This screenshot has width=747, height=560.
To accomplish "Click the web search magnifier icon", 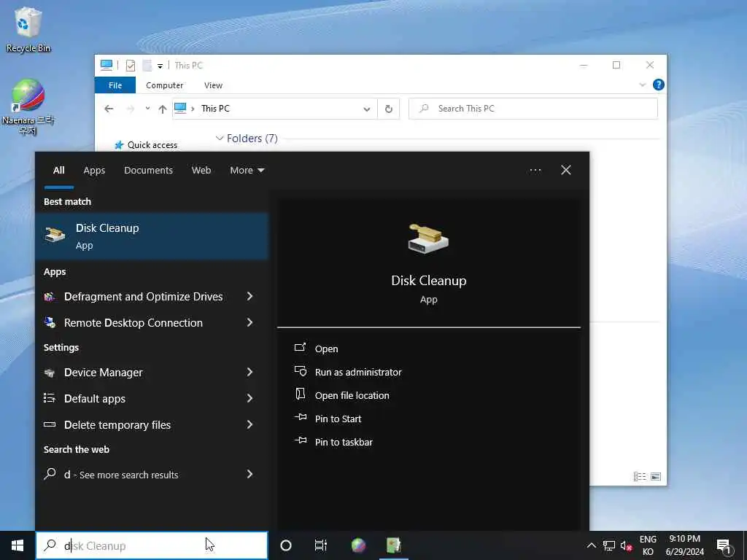I will (50, 474).
